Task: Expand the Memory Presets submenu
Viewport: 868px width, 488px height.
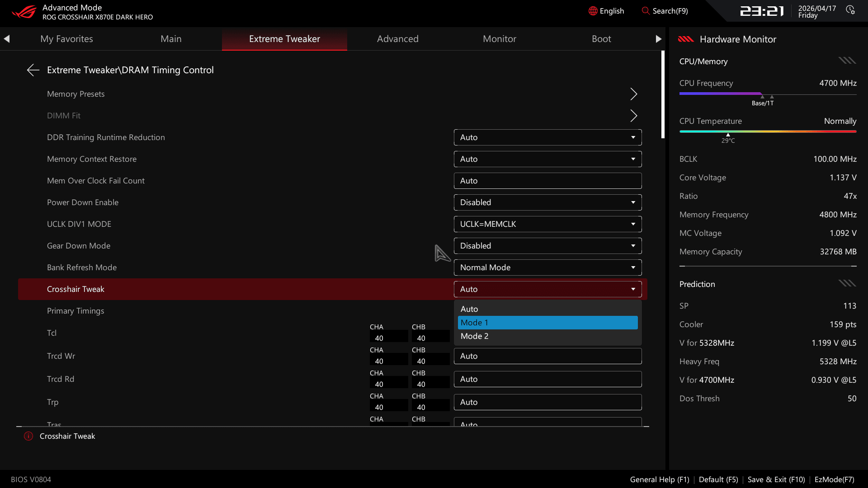Action: 633,94
